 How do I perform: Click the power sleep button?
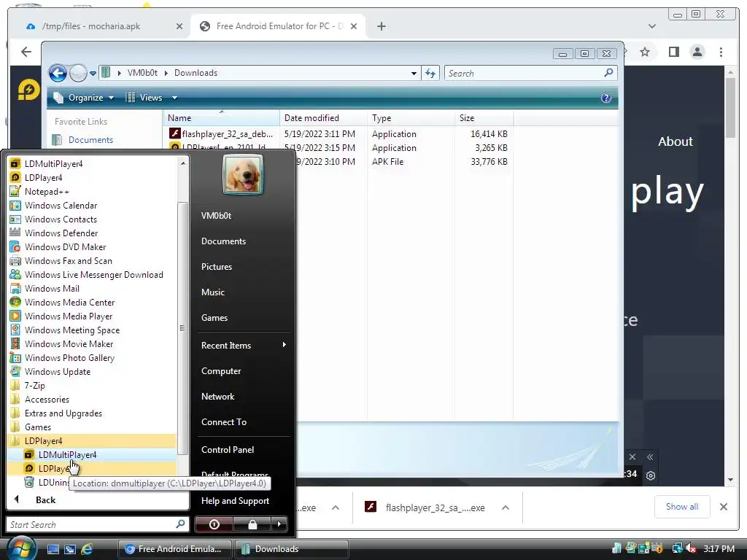pos(214,524)
